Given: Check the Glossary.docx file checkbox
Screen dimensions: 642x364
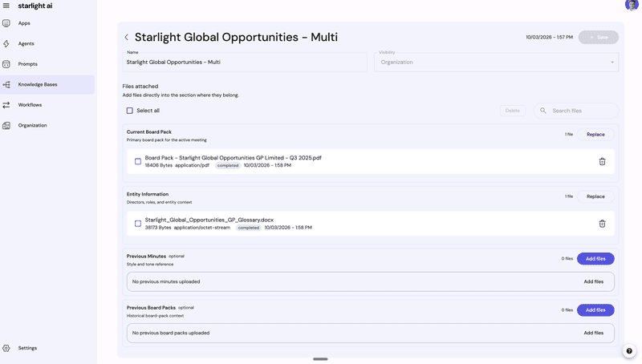Looking at the screenshot, I should 138,224.
